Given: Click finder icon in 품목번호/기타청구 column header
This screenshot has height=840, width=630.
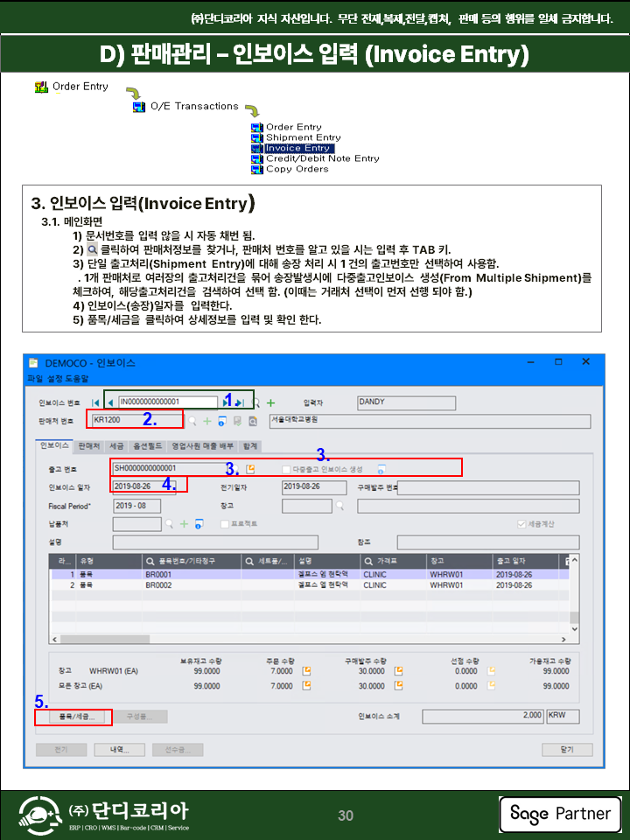Looking at the screenshot, I should (150, 561).
